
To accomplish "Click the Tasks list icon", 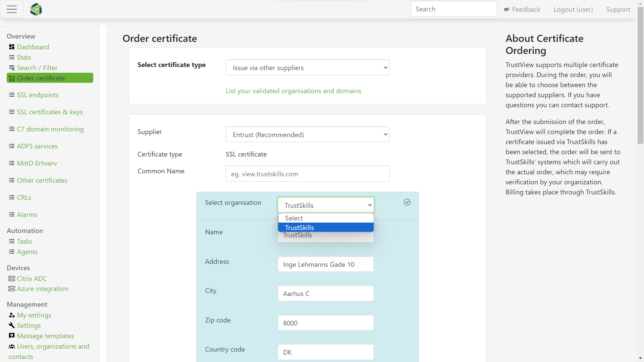I will (12, 241).
